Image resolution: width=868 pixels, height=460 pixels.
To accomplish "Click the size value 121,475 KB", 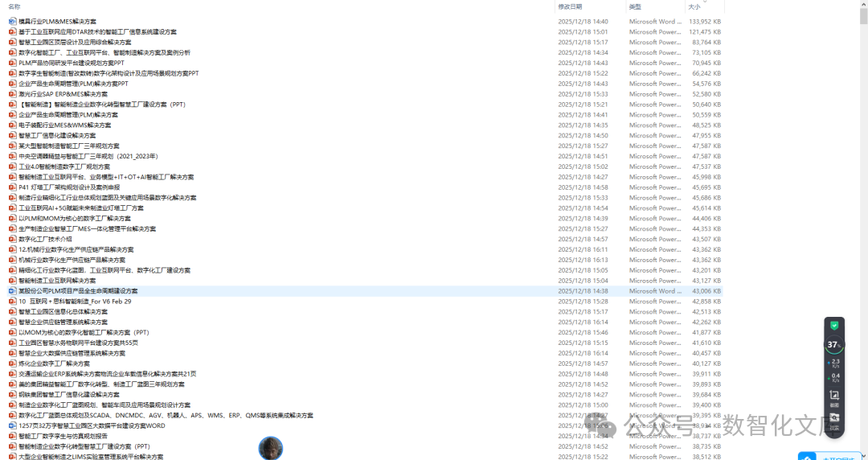I will pos(705,32).
